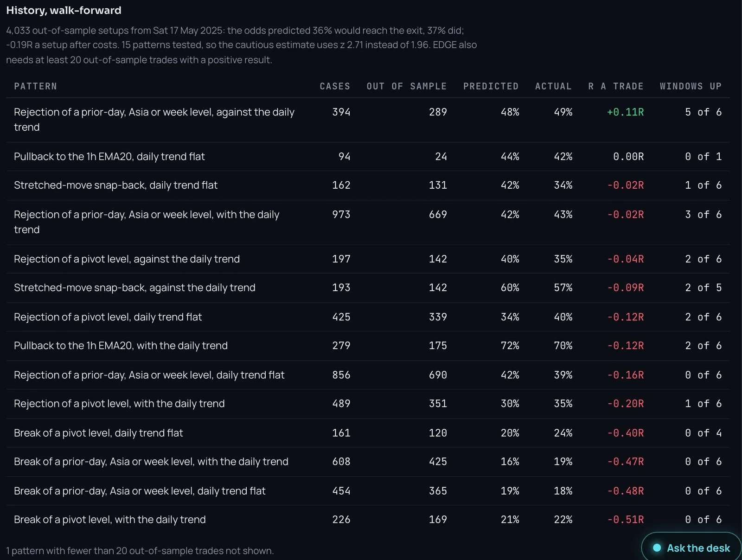Click the 690 out-of-sample value
742x560 pixels.
[438, 375]
